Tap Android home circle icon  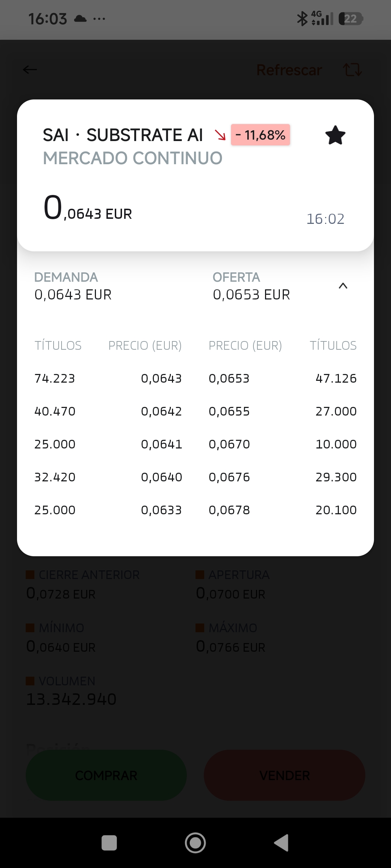(195, 843)
